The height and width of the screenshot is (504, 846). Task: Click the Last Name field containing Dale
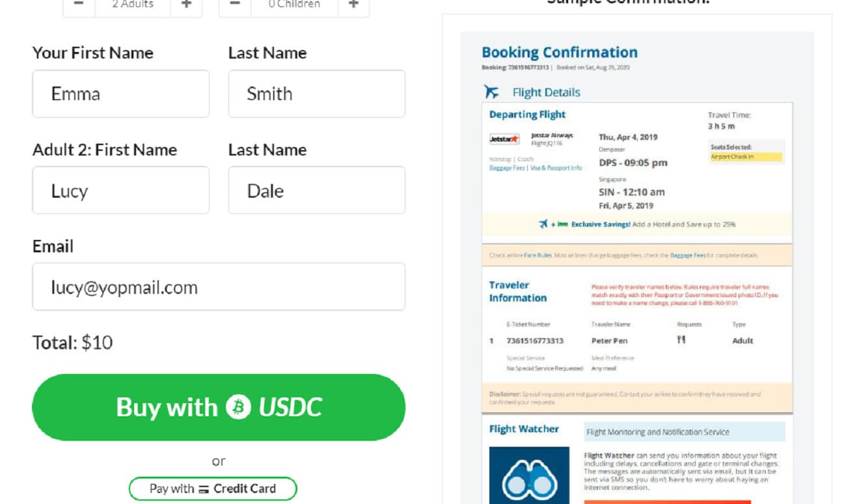[317, 190]
